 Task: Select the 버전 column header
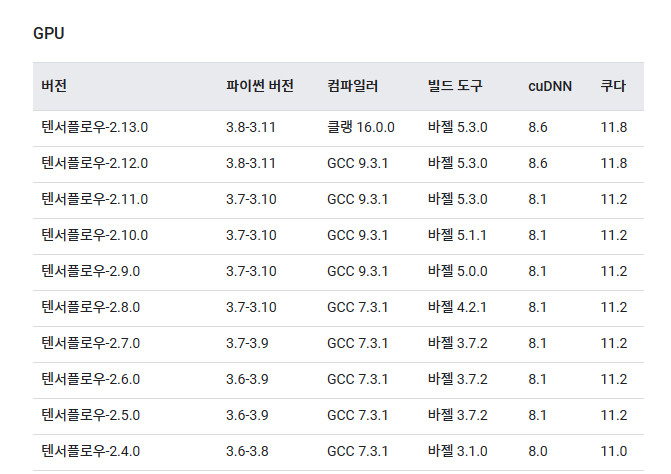(54, 86)
